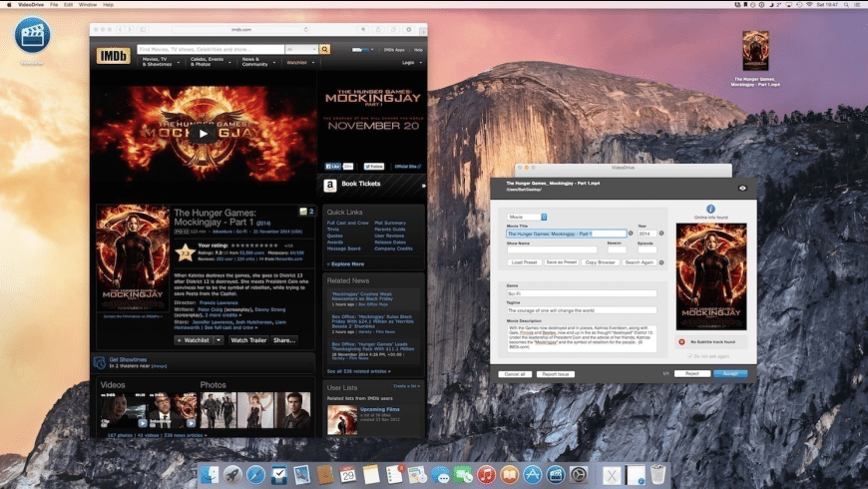Expand News & Community menu
Image resolution: width=868 pixels, height=489 pixels.
[258, 62]
